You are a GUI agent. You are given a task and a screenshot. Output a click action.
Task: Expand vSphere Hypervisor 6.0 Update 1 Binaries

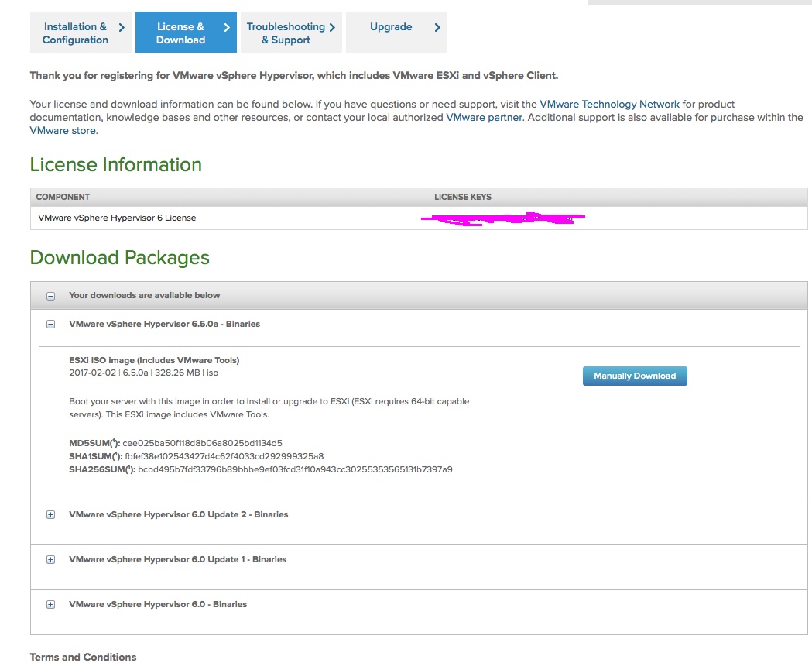51,560
